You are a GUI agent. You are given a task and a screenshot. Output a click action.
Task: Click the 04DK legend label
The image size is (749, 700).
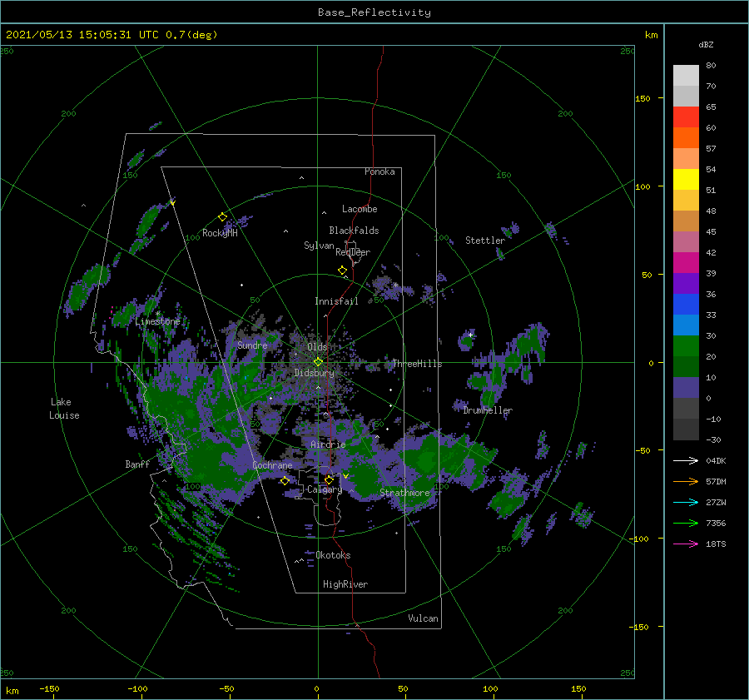point(716,460)
